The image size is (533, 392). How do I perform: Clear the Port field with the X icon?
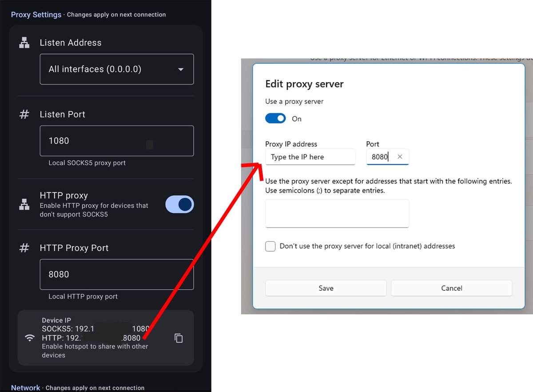400,157
